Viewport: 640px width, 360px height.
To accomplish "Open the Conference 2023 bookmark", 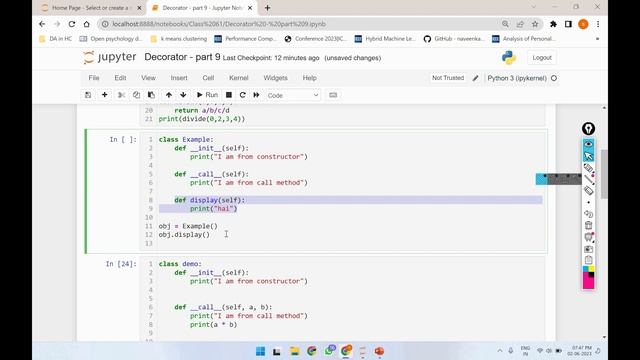I will click(x=316, y=39).
